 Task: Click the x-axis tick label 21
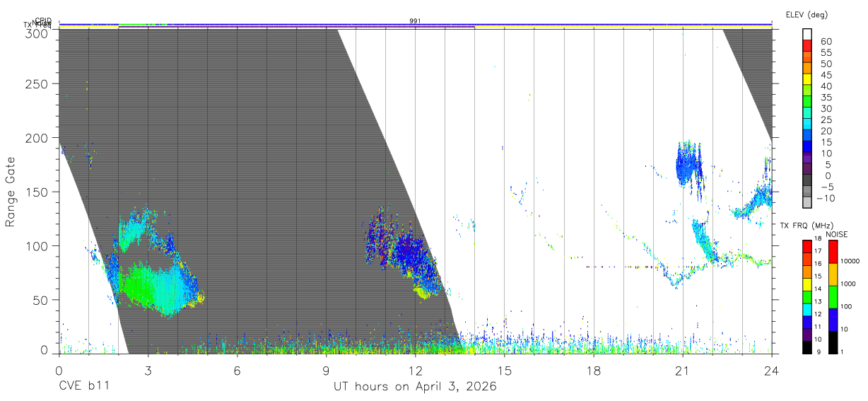(682, 370)
